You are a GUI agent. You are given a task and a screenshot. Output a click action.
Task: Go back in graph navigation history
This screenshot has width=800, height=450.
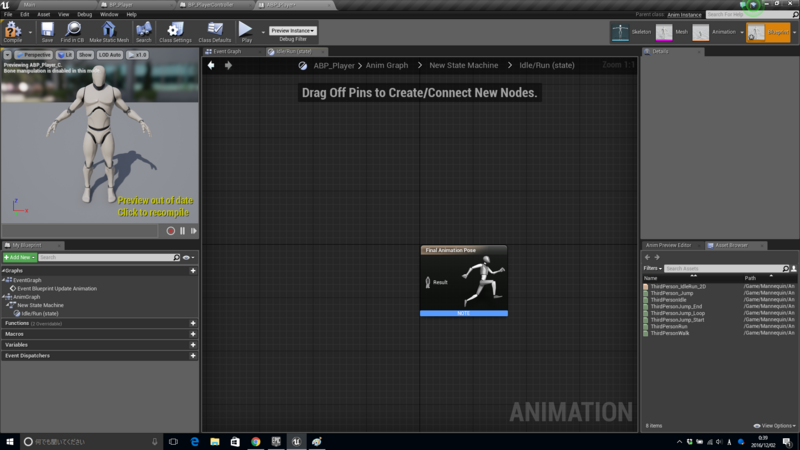(x=211, y=65)
